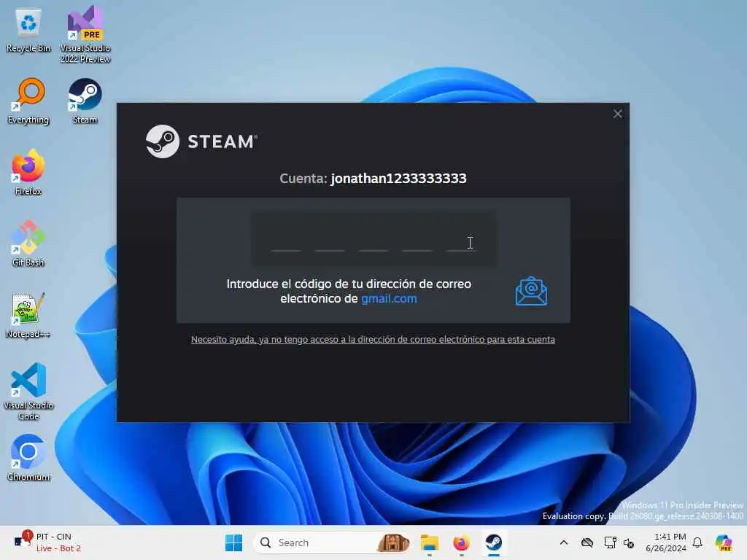Click the muted volume tray icon
The width and height of the screenshot is (747, 560).
pos(629,542)
